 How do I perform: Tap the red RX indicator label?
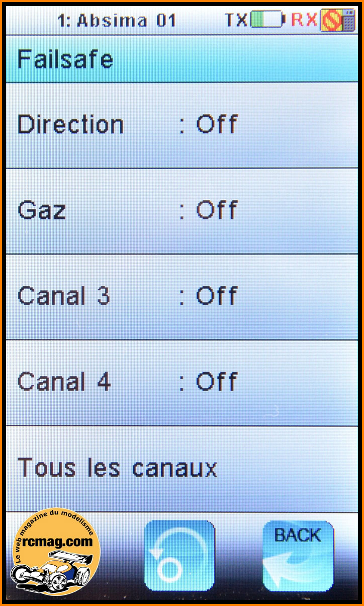point(304,20)
